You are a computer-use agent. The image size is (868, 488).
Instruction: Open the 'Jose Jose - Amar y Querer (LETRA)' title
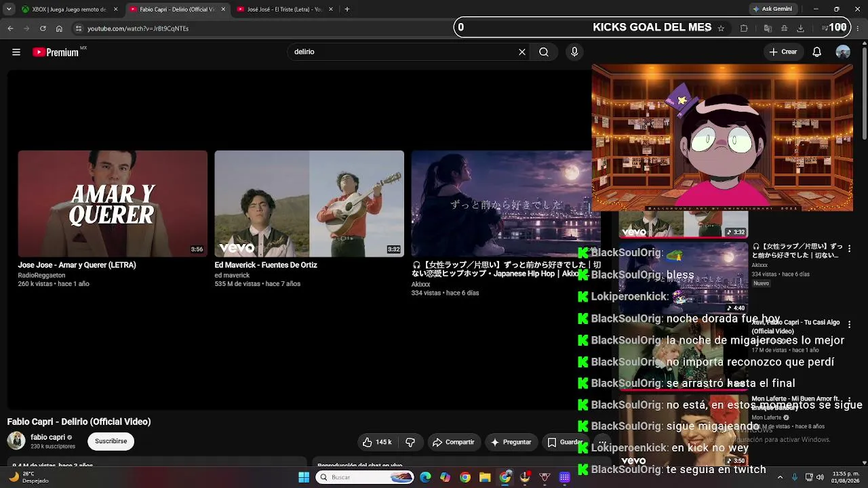pos(77,265)
